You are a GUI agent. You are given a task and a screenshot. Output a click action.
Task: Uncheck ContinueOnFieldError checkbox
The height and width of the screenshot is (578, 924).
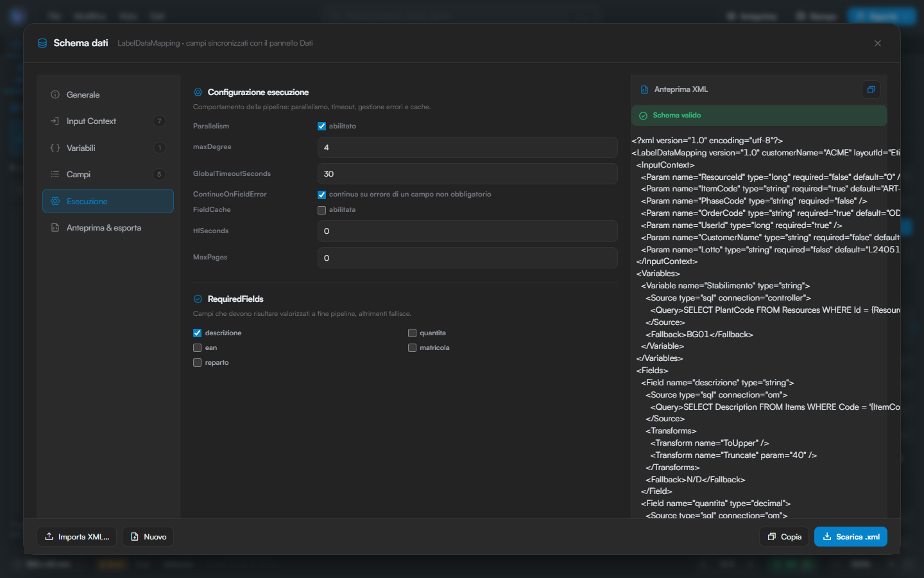tap(321, 195)
